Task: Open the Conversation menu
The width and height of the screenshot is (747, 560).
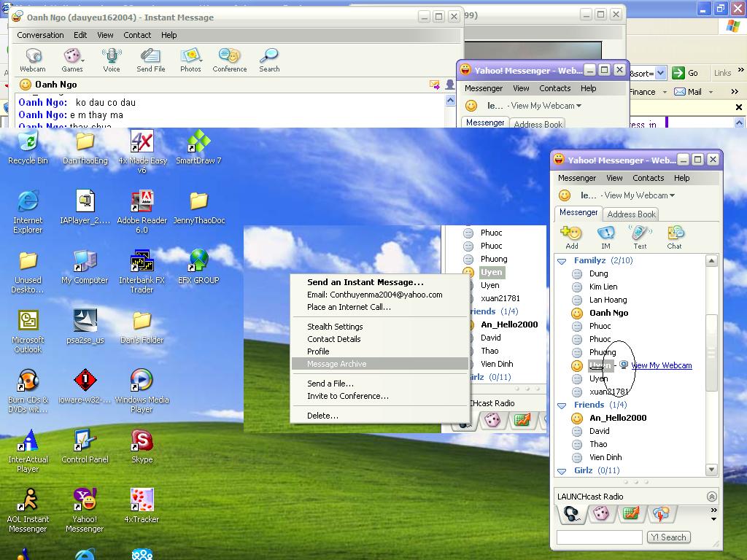Action: point(40,35)
